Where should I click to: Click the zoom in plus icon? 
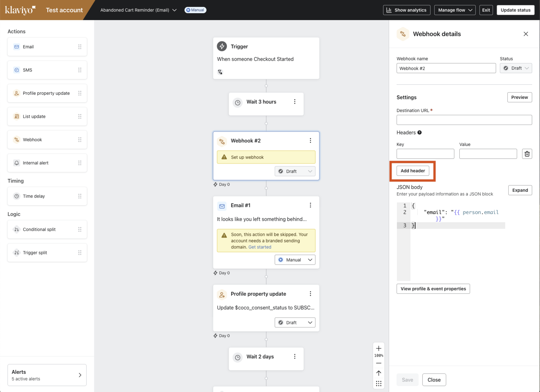pos(379,348)
